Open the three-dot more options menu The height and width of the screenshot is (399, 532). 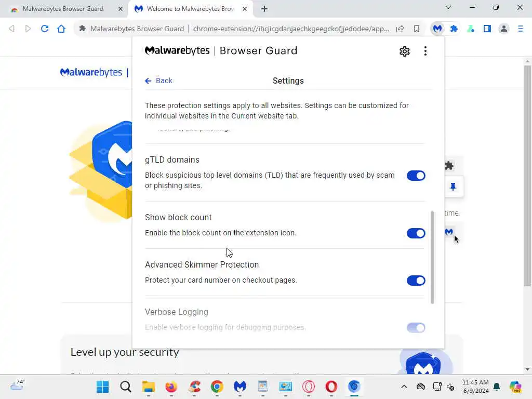pos(425,51)
